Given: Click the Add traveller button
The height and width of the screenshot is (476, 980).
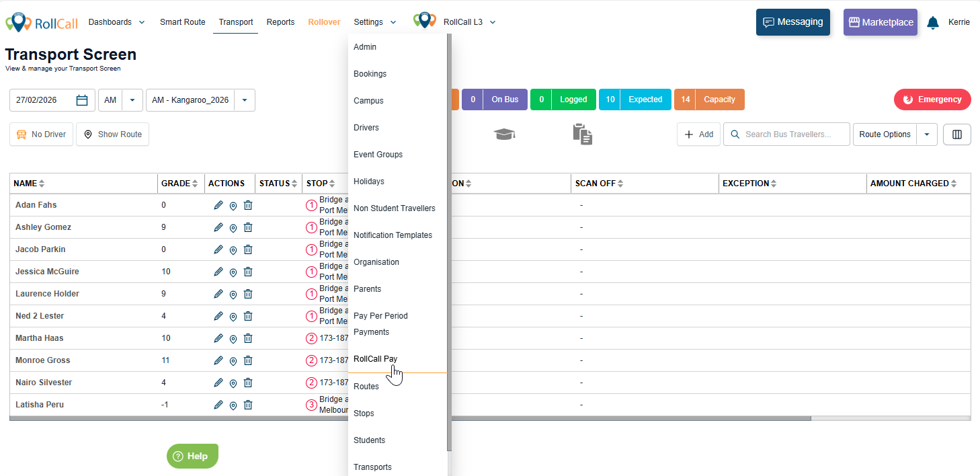Looking at the screenshot, I should point(698,134).
